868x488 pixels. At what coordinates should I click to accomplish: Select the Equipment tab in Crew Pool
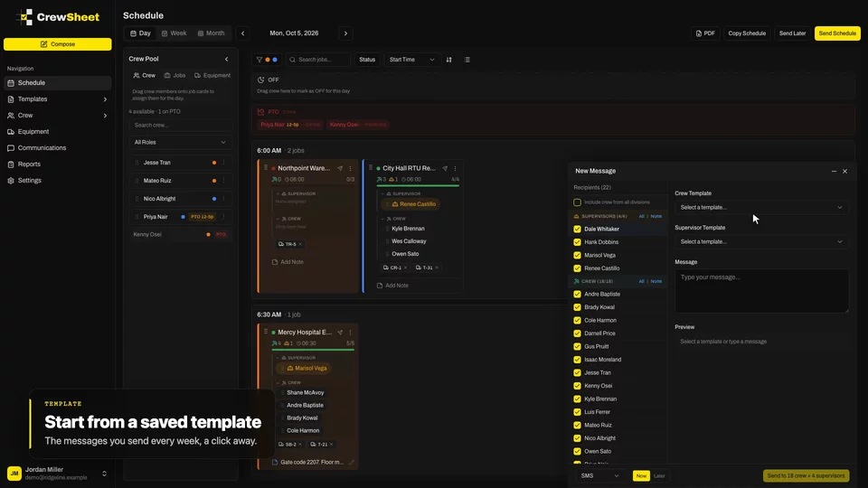click(212, 75)
